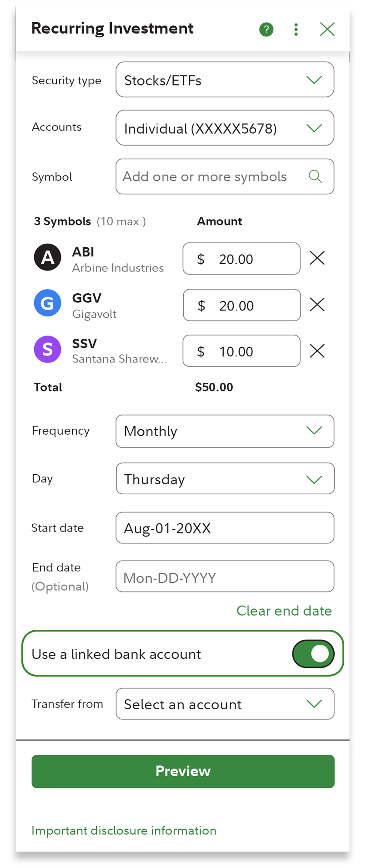Change the Monthly frequency dropdown
The width and height of the screenshot is (367, 868).
point(225,431)
